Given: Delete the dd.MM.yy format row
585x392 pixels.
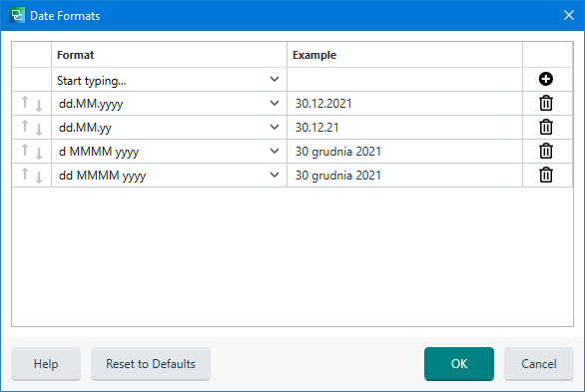Looking at the screenshot, I should coord(546,127).
